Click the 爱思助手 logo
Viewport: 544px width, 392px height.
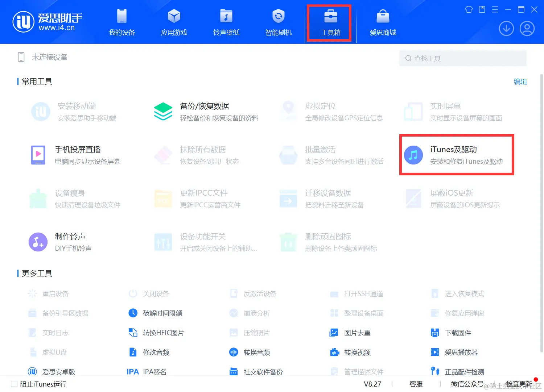48,22
